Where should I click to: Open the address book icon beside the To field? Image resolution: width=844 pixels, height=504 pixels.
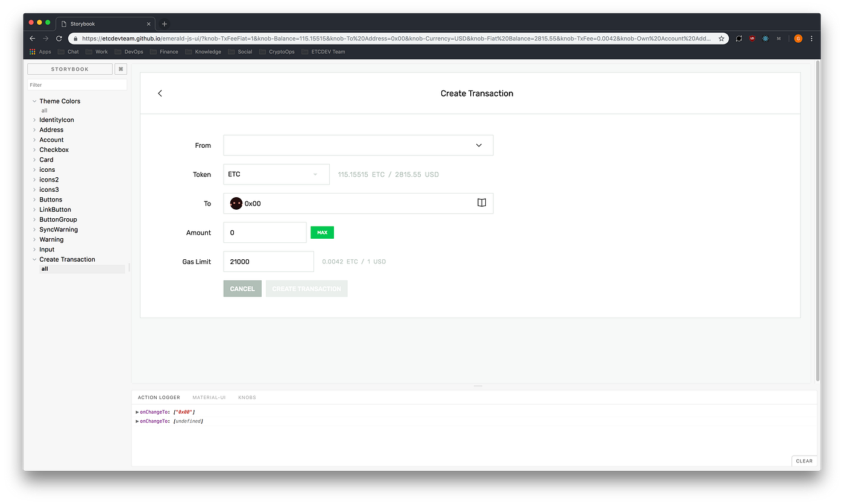coord(481,203)
